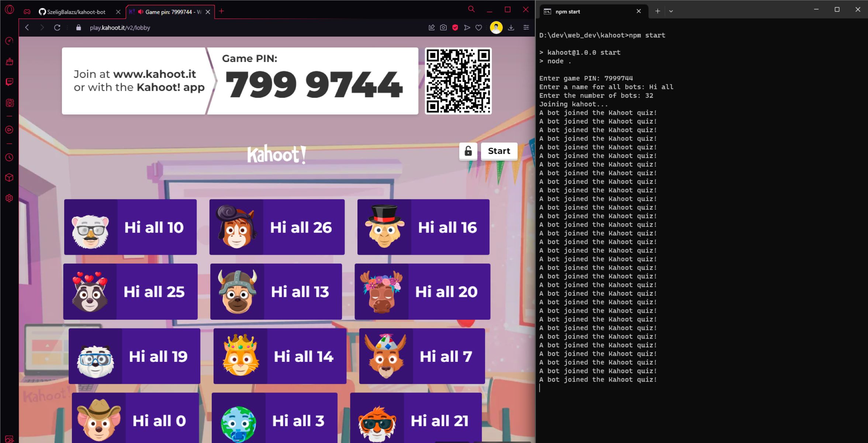Open History clock in sidebar
This screenshot has height=443, width=868.
(x=10, y=157)
